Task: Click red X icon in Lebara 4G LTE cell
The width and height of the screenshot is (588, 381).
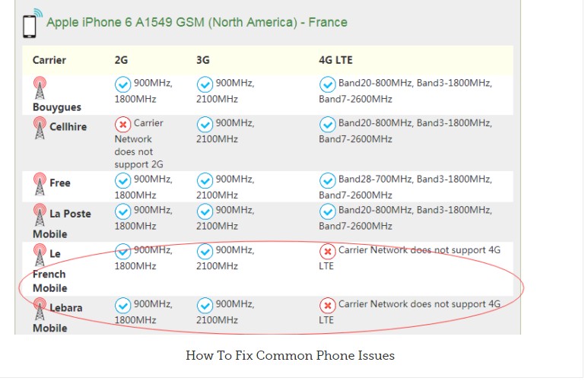Action: tap(327, 306)
